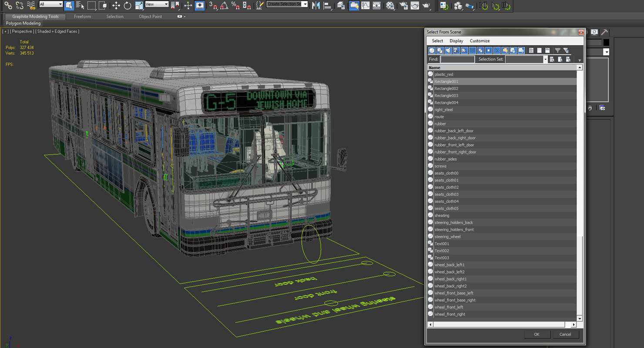Choose the Rectangular Selection Region tool
Viewport: 644px width, 348px height.
(x=91, y=5)
